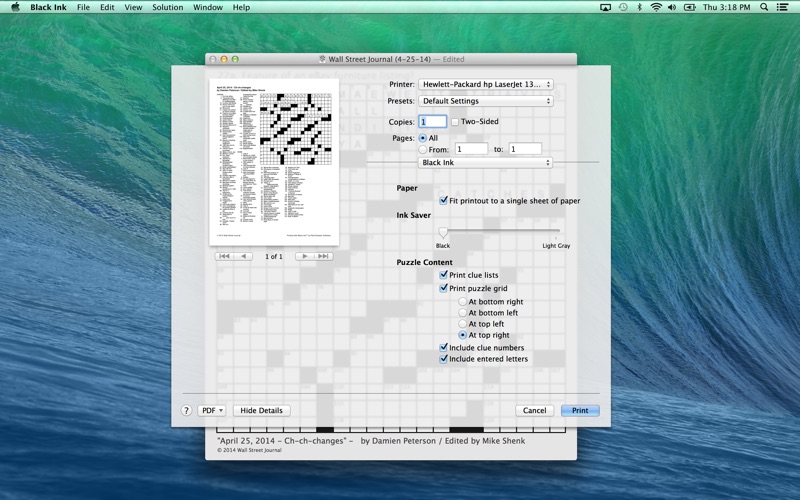Open Notification Center icon
Image resolution: width=800 pixels, height=500 pixels.
pyautogui.click(x=785, y=7)
